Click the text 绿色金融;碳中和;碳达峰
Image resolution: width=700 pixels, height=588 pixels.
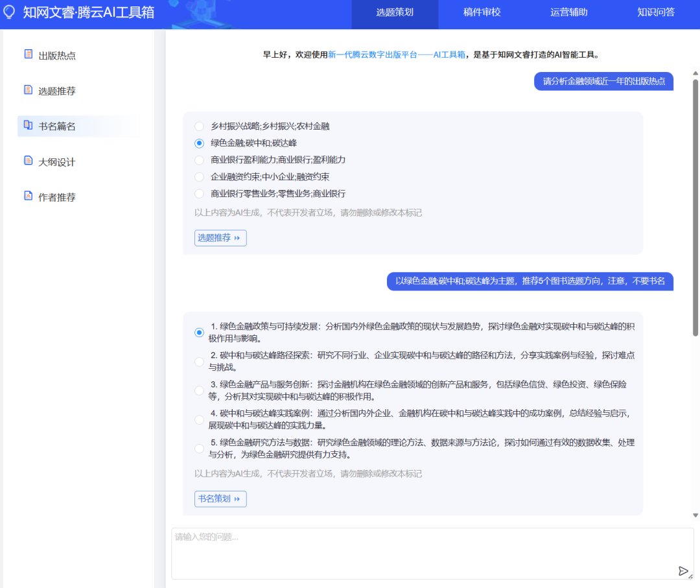click(253, 143)
